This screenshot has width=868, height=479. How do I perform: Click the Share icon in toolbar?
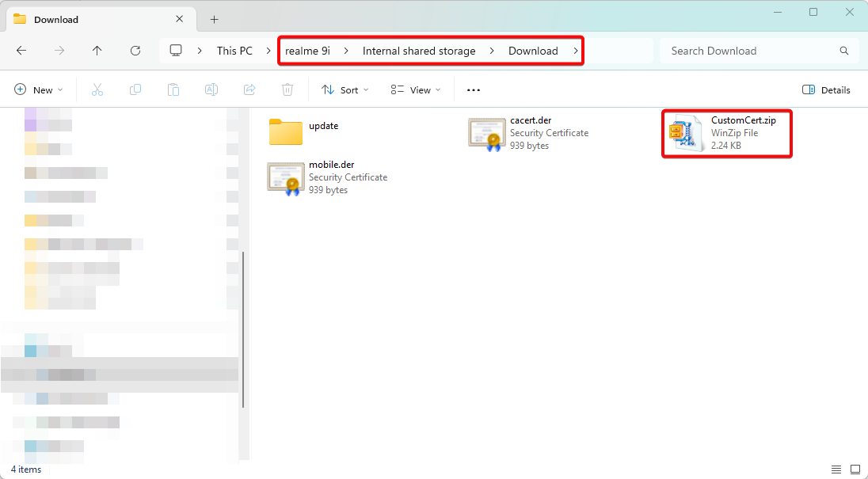(x=249, y=90)
